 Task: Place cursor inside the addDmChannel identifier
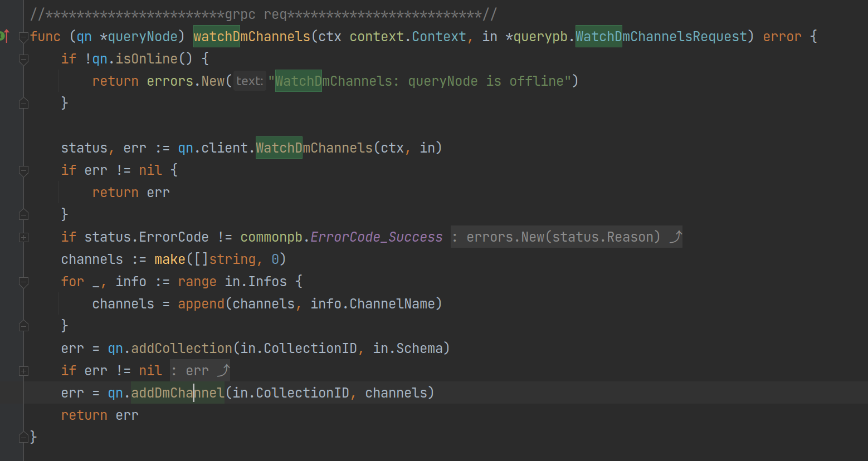177,393
